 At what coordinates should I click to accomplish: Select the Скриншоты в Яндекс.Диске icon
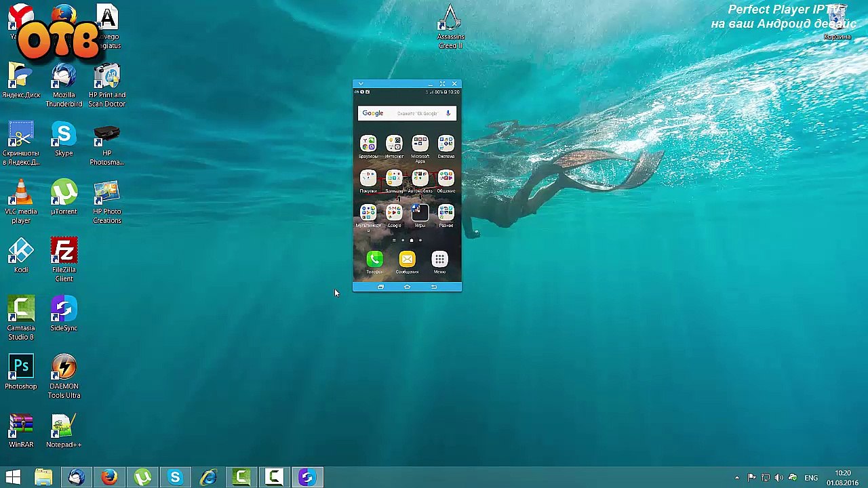pos(21,143)
